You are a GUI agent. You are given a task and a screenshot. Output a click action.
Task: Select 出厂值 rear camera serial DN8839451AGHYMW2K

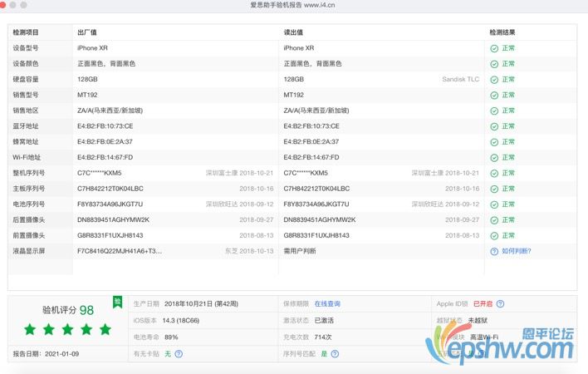click(113, 219)
